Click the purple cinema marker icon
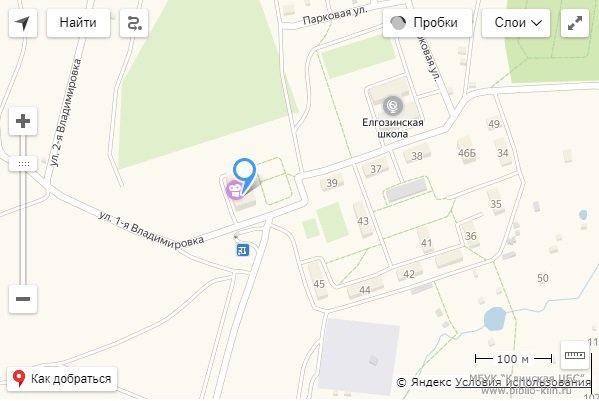The height and width of the screenshot is (401, 599). click(x=235, y=190)
